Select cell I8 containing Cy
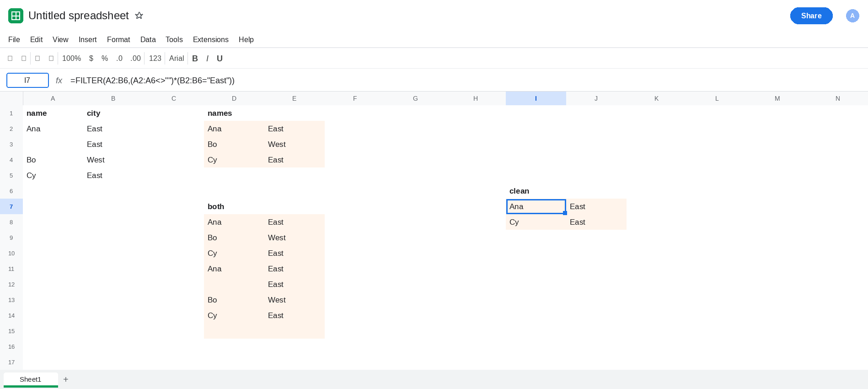Viewport: 868px width, 389px height. 536,222
